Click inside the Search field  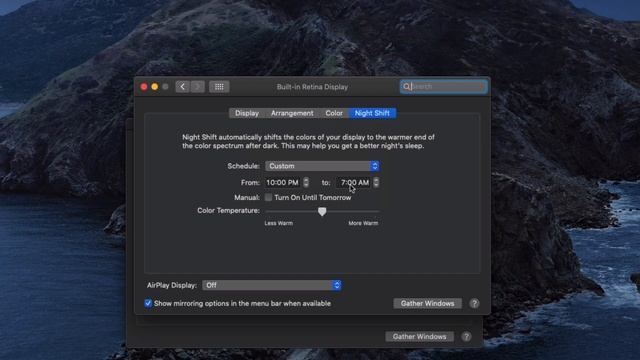[x=444, y=87]
